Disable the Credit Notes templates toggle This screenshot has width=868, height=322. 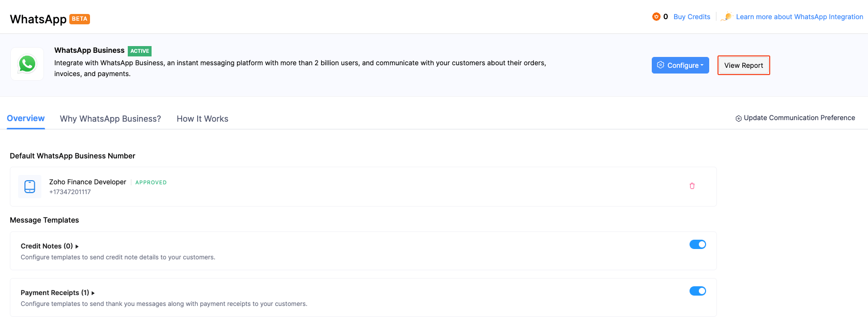(x=697, y=244)
